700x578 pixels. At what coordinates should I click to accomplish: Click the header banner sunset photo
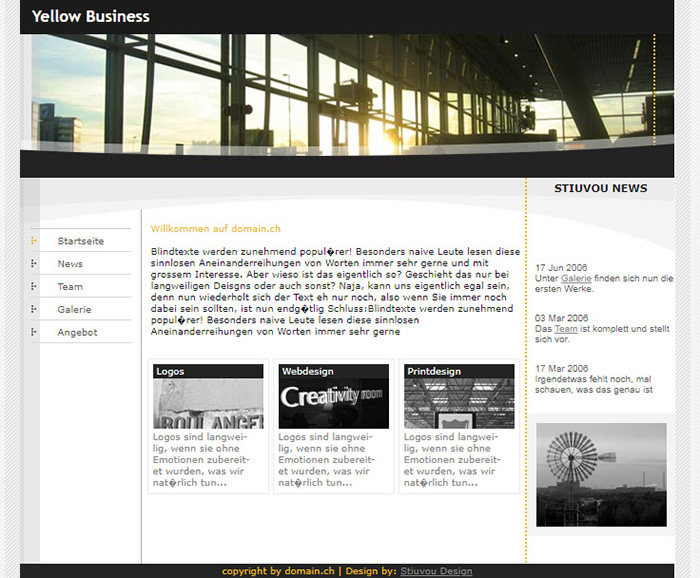(x=347, y=95)
